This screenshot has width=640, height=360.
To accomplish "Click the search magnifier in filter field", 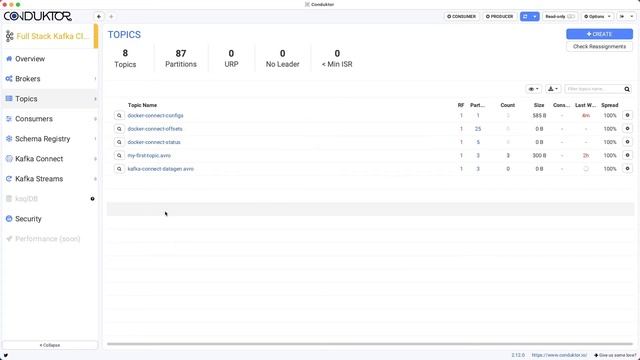I will (627, 89).
